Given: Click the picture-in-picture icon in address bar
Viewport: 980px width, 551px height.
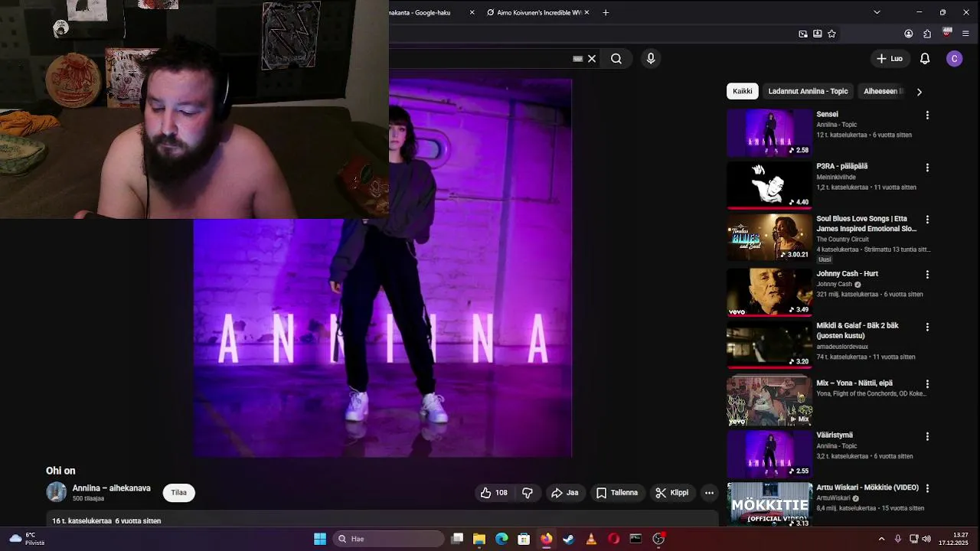Looking at the screenshot, I should 802,34.
